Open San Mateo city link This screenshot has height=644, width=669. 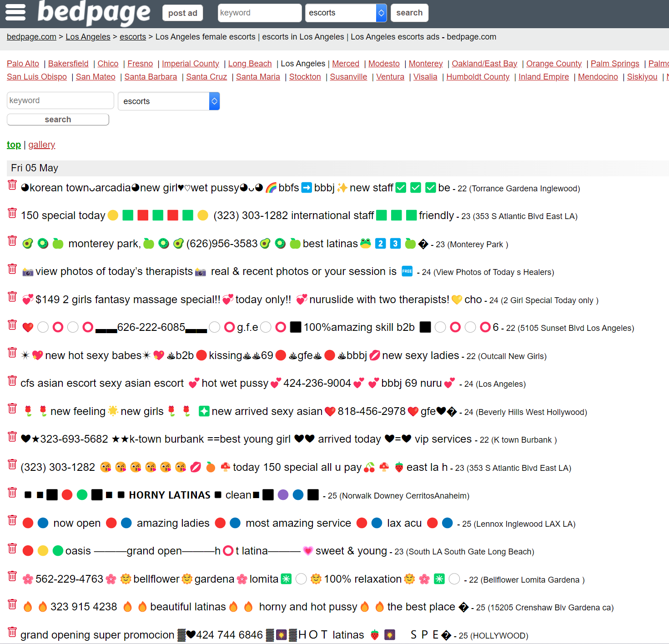pos(96,77)
